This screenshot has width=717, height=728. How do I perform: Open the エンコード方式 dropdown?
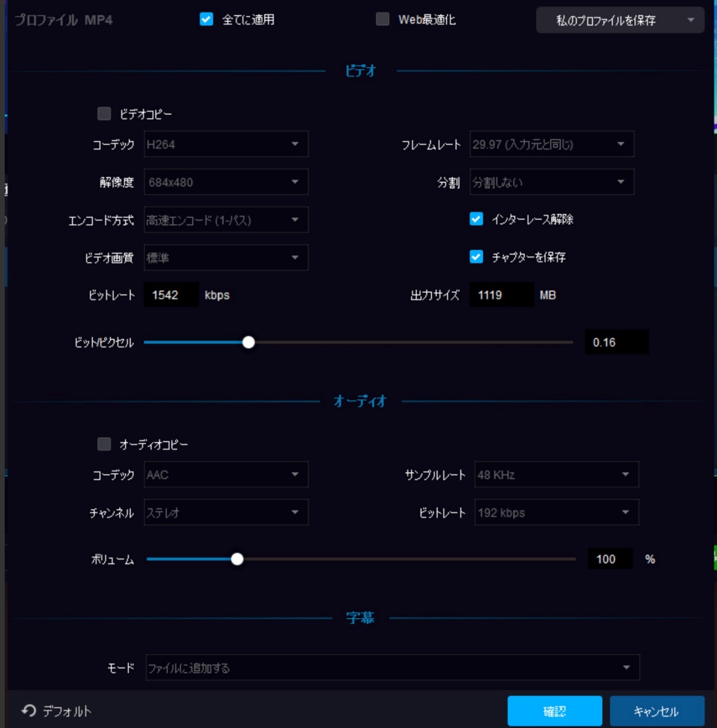pos(226,220)
